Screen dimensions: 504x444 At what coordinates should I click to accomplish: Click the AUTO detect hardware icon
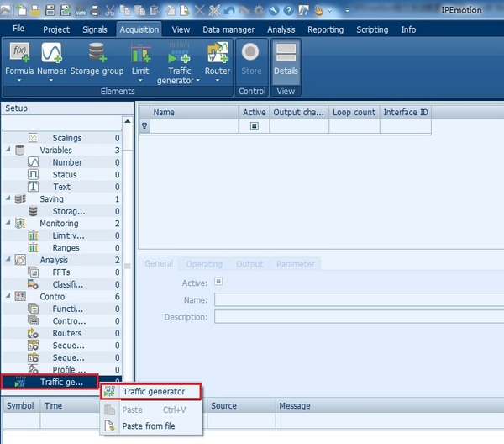(x=80, y=11)
